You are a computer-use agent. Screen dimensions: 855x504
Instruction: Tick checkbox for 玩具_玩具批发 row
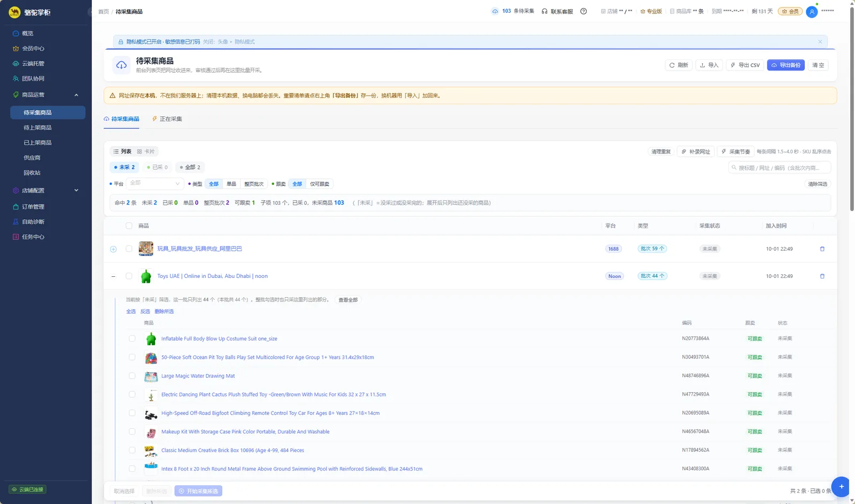(129, 249)
